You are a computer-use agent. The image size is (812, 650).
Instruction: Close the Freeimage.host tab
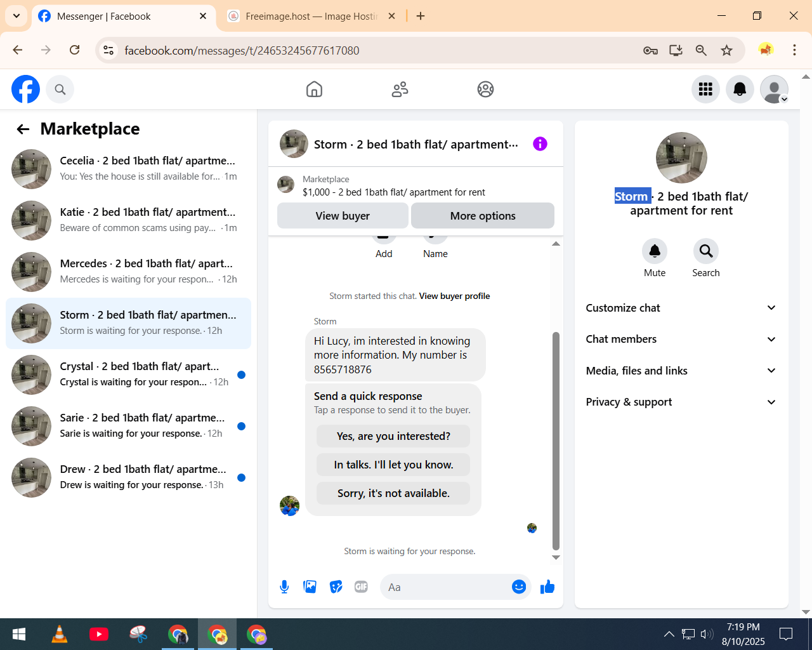pos(392,16)
